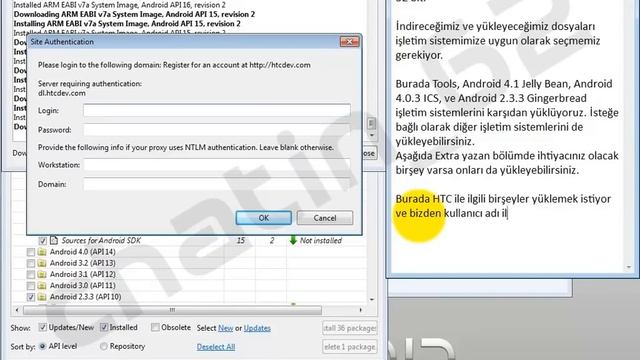640x360 pixels.
Task: Click Android 3.2 (API 13) folder icon
Action: click(x=42, y=263)
